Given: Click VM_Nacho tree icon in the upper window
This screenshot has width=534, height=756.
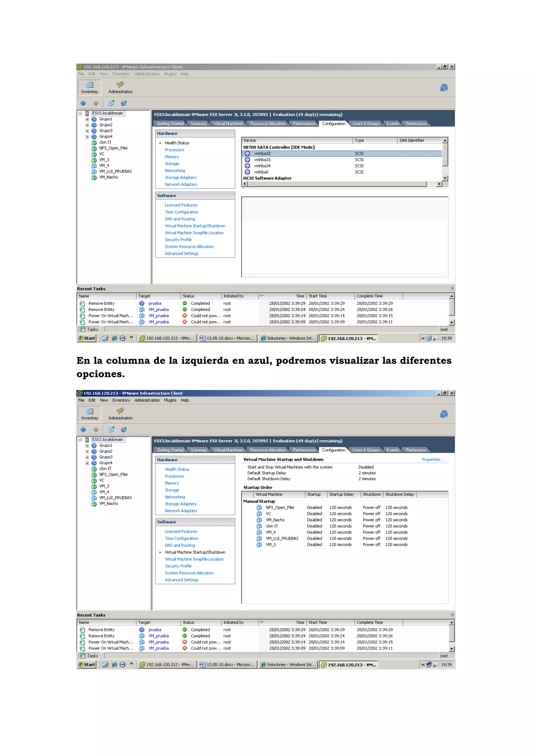Looking at the screenshot, I should 94,177.
